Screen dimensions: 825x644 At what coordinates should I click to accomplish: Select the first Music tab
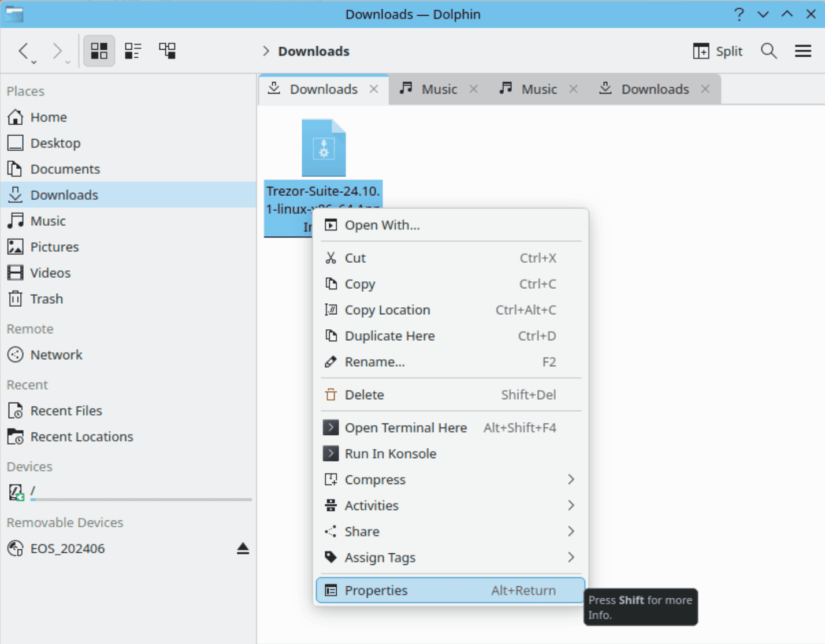(x=439, y=89)
